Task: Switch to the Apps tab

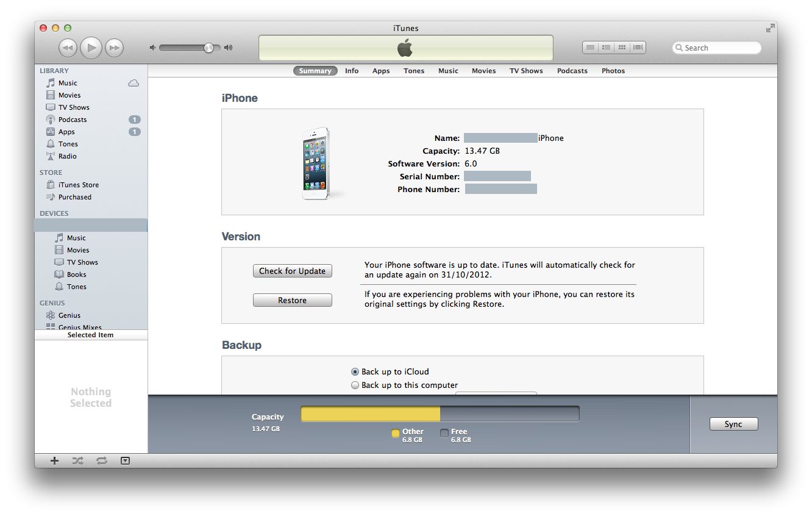Action: click(381, 71)
